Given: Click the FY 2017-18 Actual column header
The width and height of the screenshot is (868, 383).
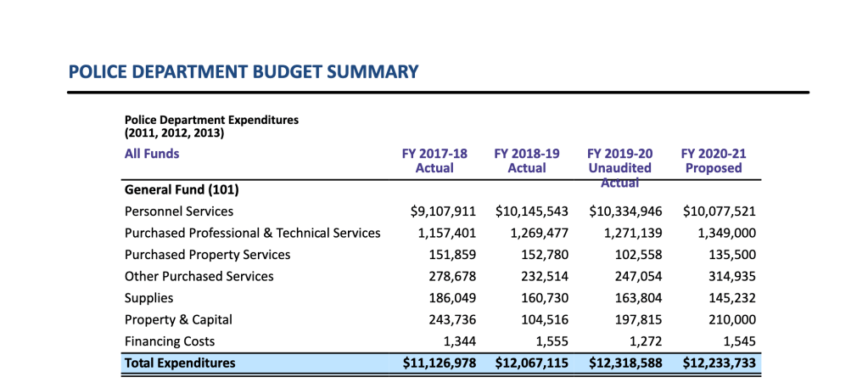Looking at the screenshot, I should coord(434,161).
